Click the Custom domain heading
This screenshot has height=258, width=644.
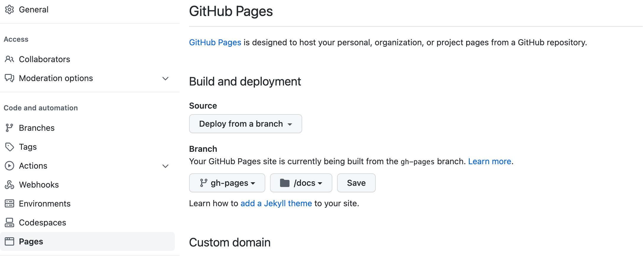230,243
